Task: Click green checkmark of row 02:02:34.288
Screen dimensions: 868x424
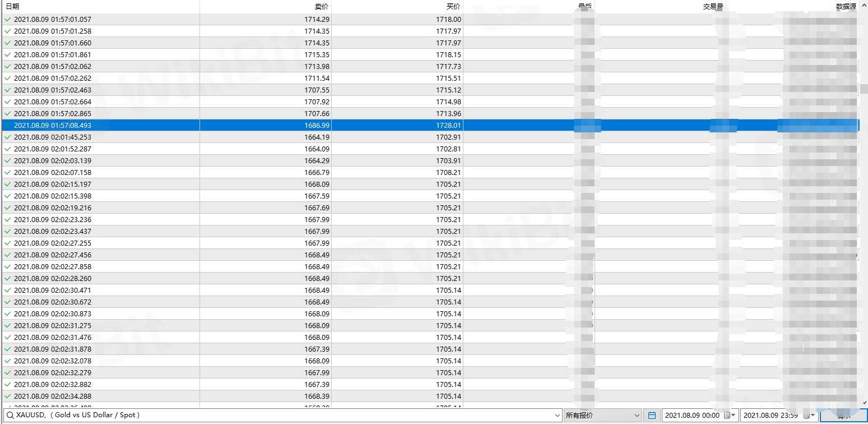Action: [x=7, y=397]
